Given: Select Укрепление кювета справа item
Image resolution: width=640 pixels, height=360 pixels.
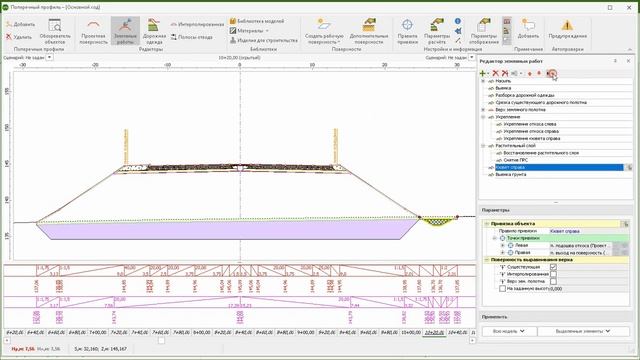Looking at the screenshot, I should pos(531,138).
